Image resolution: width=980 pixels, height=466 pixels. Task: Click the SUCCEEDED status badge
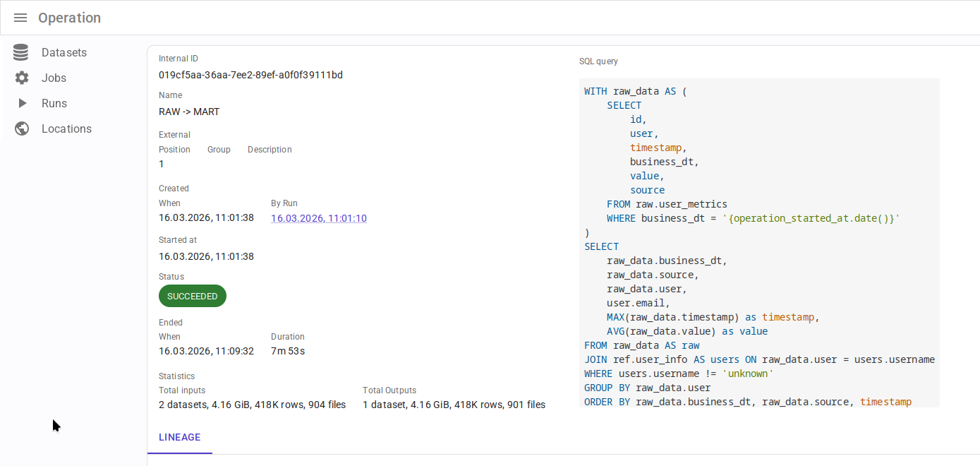tap(193, 296)
